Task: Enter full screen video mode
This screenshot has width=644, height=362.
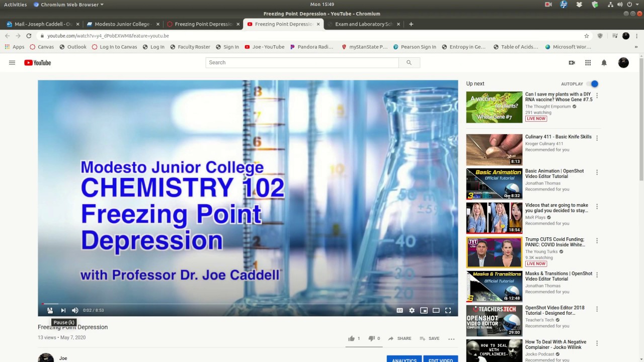Action: click(x=448, y=310)
